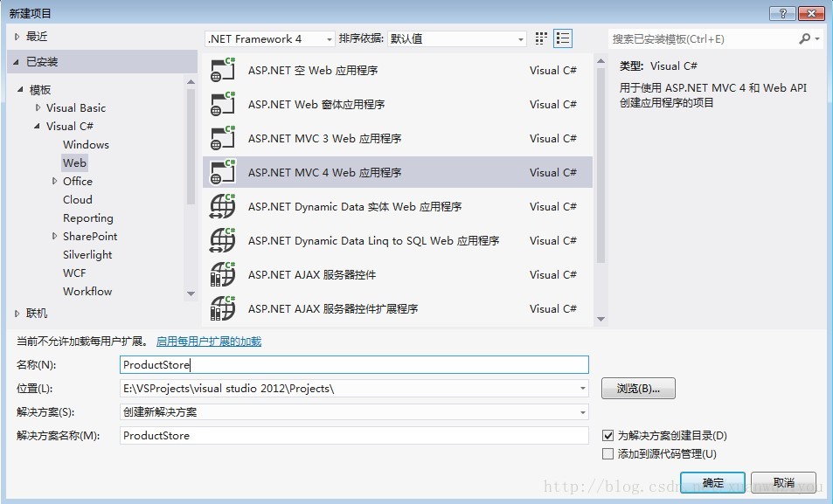The height and width of the screenshot is (504, 833).
Task: Toggle 为解决方案创建目录 checkbox
Action: tap(607, 436)
